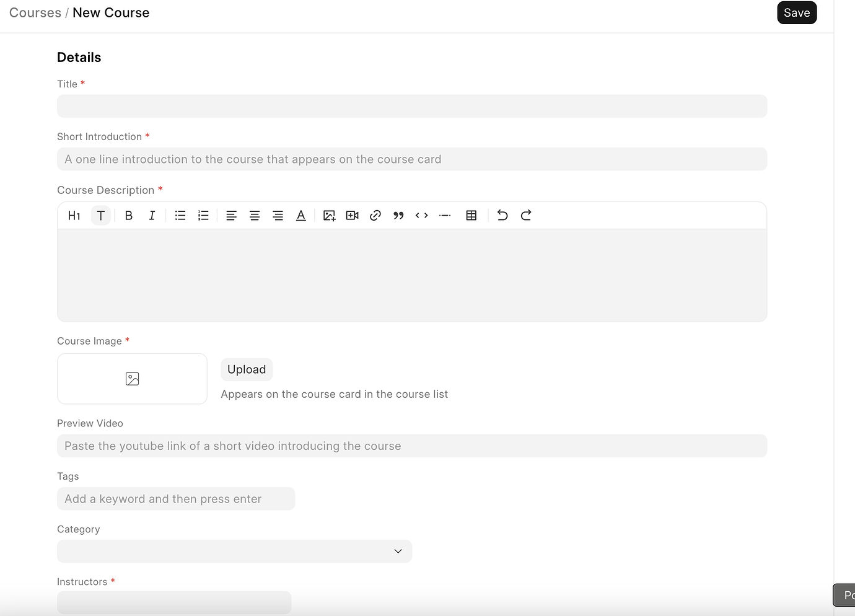Insert a horizontal rule
855x616 pixels.
445,216
